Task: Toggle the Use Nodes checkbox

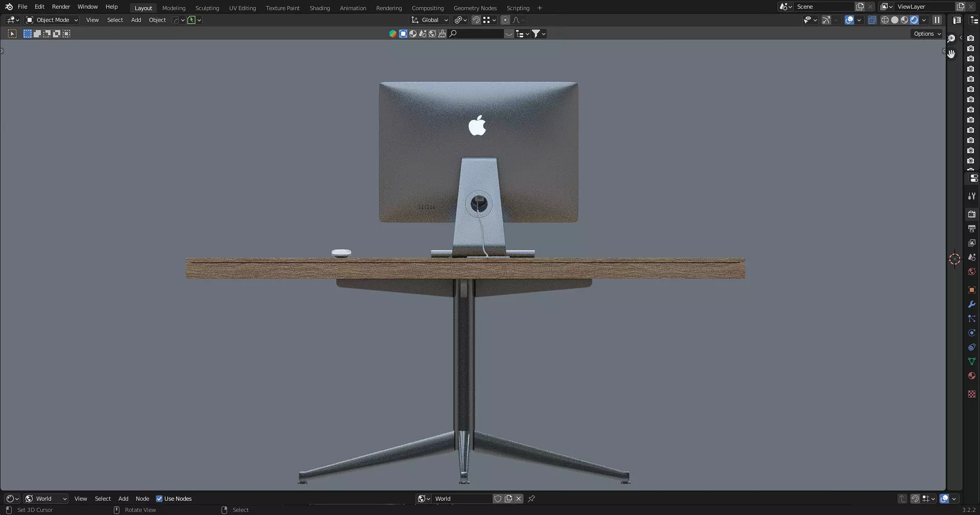Action: [x=159, y=499]
